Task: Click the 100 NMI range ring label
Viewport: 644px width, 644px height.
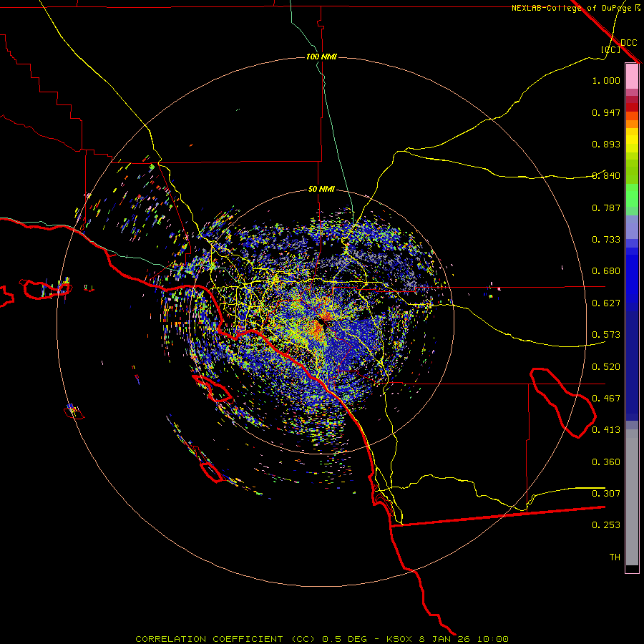Action: [321, 57]
